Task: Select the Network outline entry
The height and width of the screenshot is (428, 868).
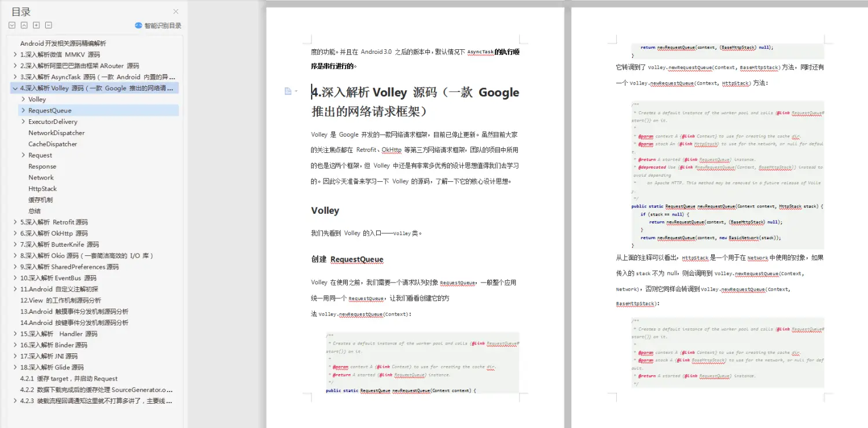Action: [x=41, y=177]
